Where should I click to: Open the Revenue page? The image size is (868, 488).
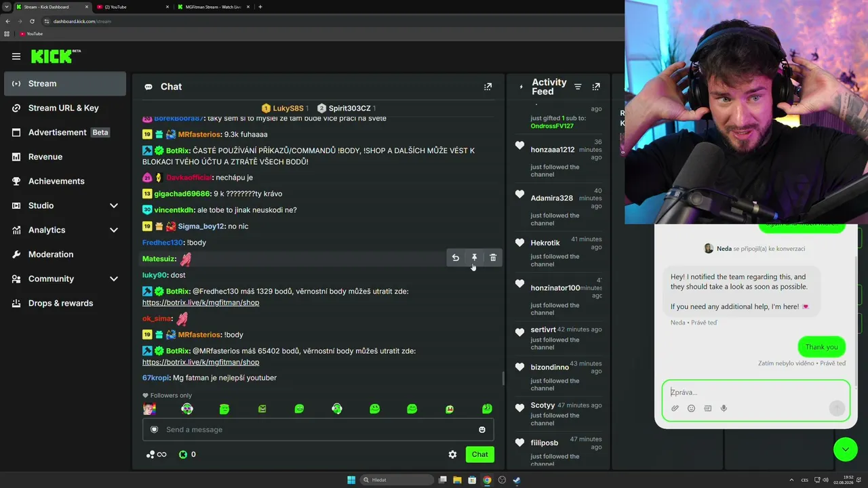coord(65,157)
